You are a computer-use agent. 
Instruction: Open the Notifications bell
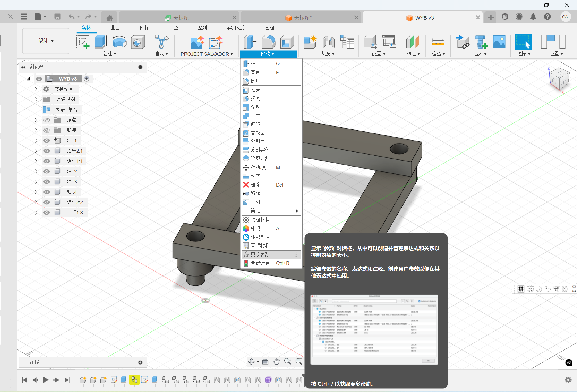[533, 17]
